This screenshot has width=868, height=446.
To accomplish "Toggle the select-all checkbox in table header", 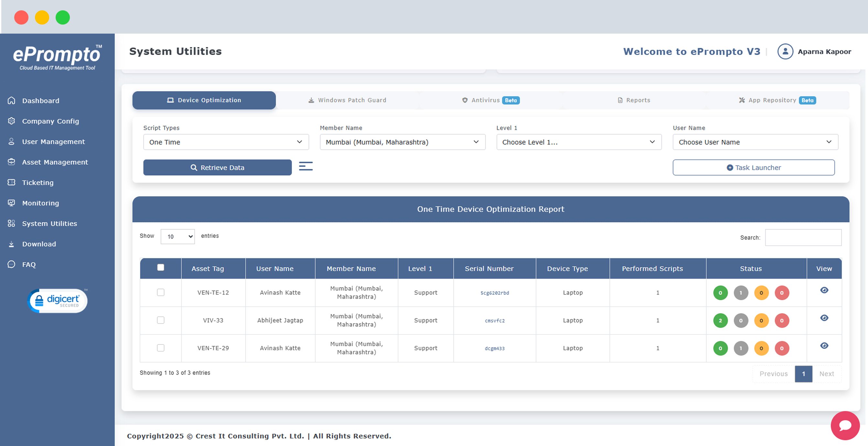I will [x=161, y=267].
